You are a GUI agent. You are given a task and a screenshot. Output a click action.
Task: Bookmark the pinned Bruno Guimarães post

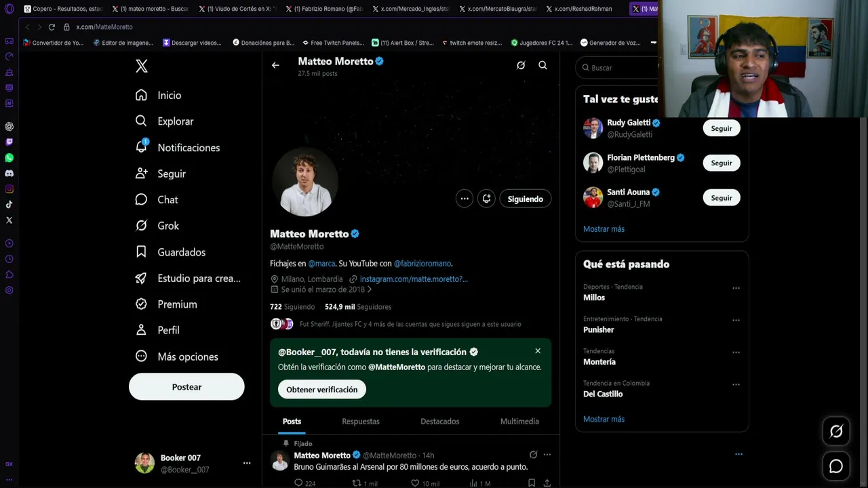[532, 483]
